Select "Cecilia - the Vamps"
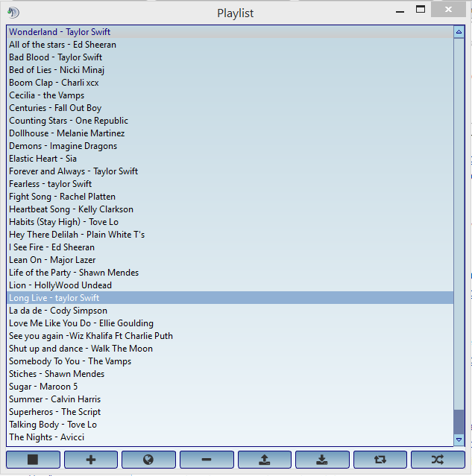Viewport: 472px width, 476px height. tap(230, 95)
